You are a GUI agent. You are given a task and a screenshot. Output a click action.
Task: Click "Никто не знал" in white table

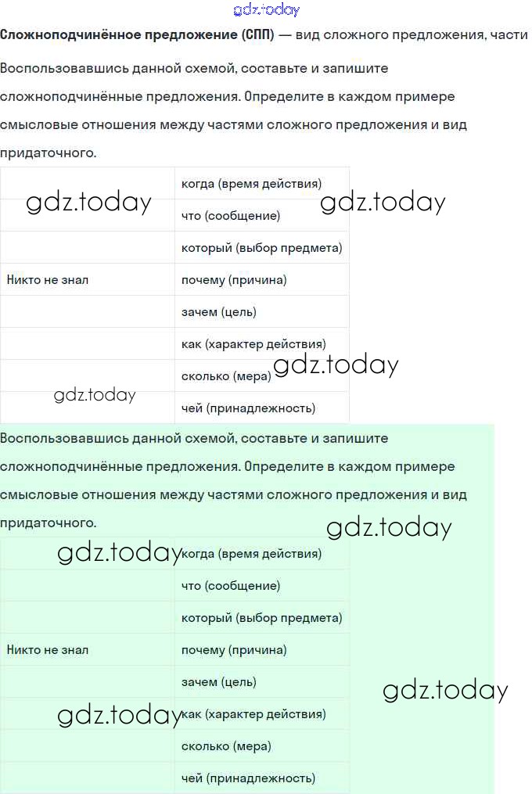pyautogui.click(x=48, y=280)
